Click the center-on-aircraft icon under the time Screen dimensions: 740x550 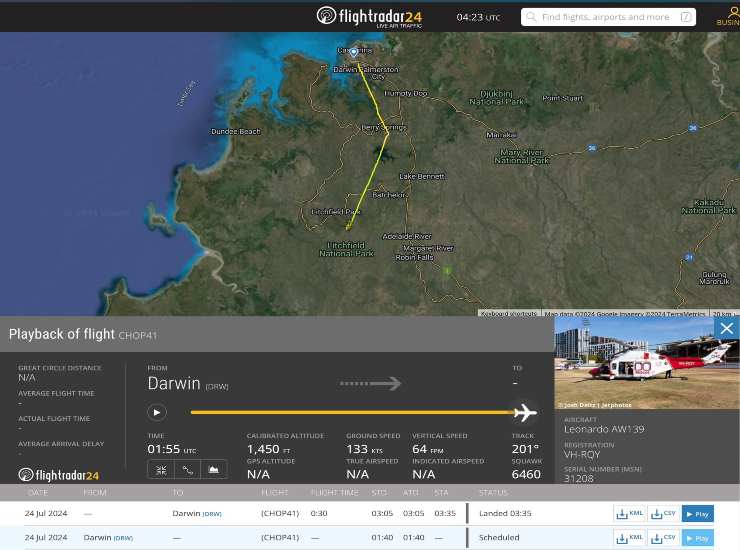(161, 469)
